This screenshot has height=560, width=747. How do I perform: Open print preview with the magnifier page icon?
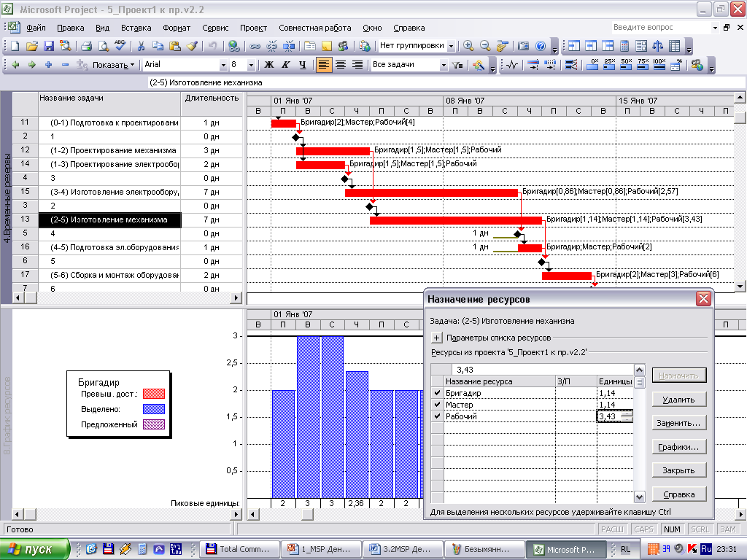(x=103, y=46)
